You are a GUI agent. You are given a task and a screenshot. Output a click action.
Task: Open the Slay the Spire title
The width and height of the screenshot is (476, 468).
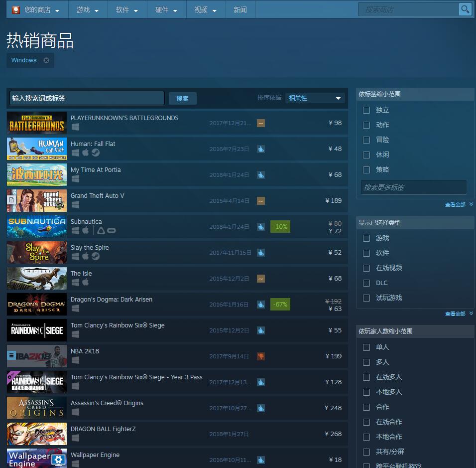(90, 247)
